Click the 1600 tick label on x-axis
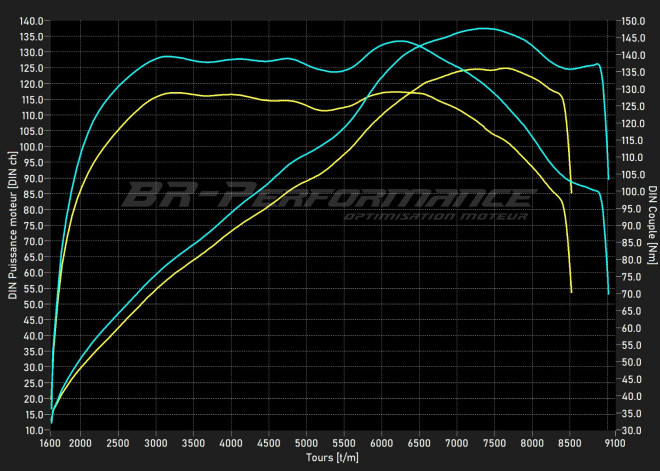The height and width of the screenshot is (471, 660). coord(51,443)
